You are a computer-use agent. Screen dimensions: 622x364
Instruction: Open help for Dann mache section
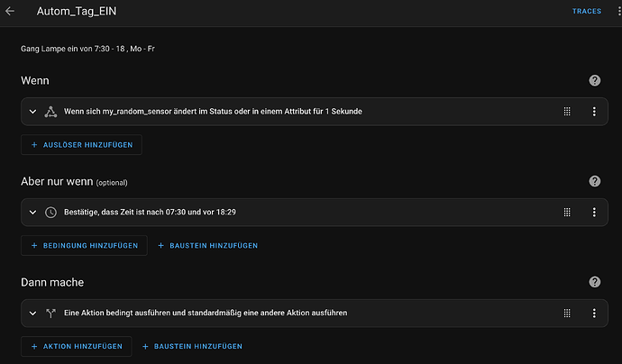pyautogui.click(x=594, y=282)
